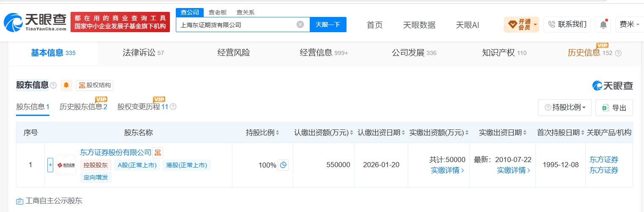Click the question mark next to 股权变更历程
The image size is (644, 212).
click(x=173, y=107)
